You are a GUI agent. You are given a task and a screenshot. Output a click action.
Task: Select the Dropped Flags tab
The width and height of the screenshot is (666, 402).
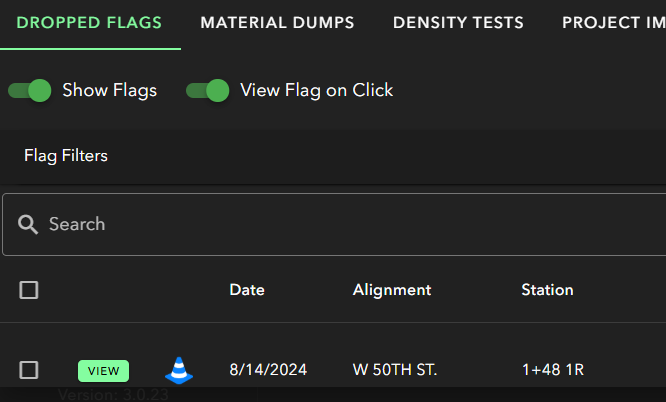click(x=89, y=23)
